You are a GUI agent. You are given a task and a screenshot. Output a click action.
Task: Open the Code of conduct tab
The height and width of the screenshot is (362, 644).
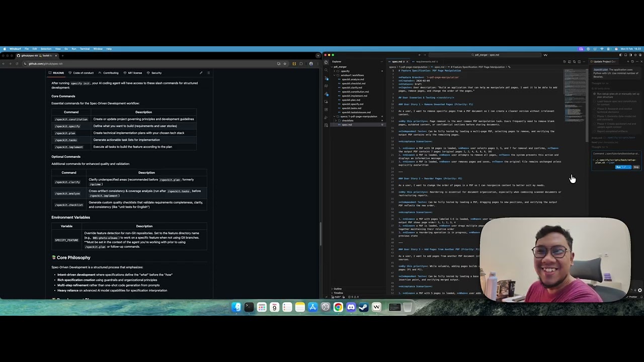click(81, 73)
